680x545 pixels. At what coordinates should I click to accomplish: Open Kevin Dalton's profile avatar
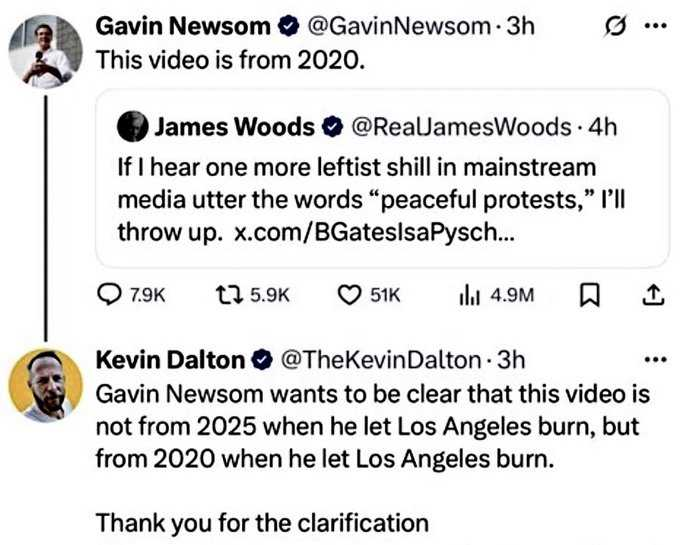click(46, 385)
